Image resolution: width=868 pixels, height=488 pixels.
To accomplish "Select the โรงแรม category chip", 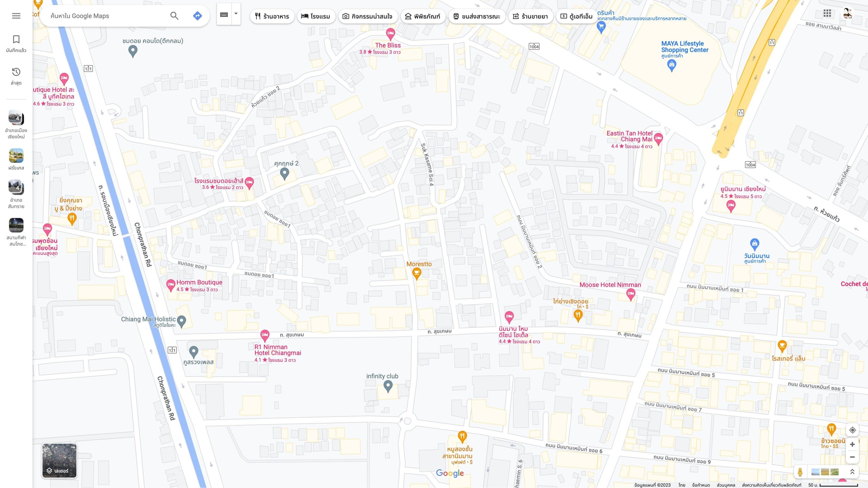I will 316,16.
